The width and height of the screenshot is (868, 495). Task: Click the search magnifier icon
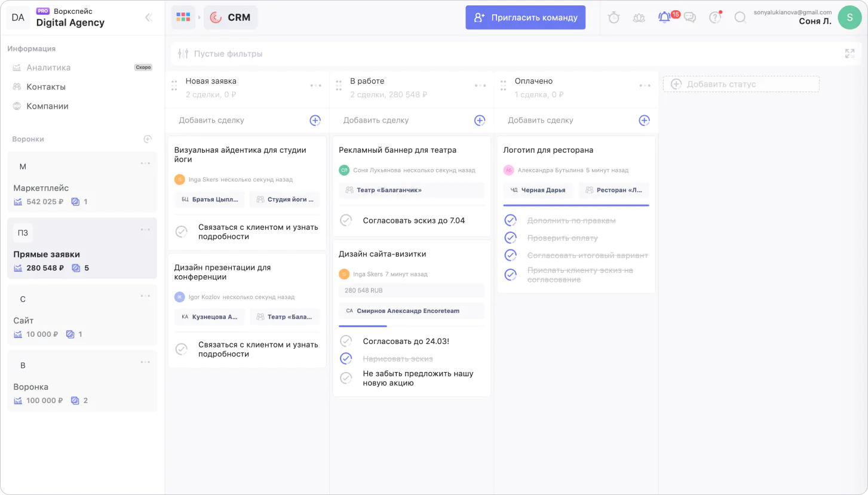coord(740,17)
